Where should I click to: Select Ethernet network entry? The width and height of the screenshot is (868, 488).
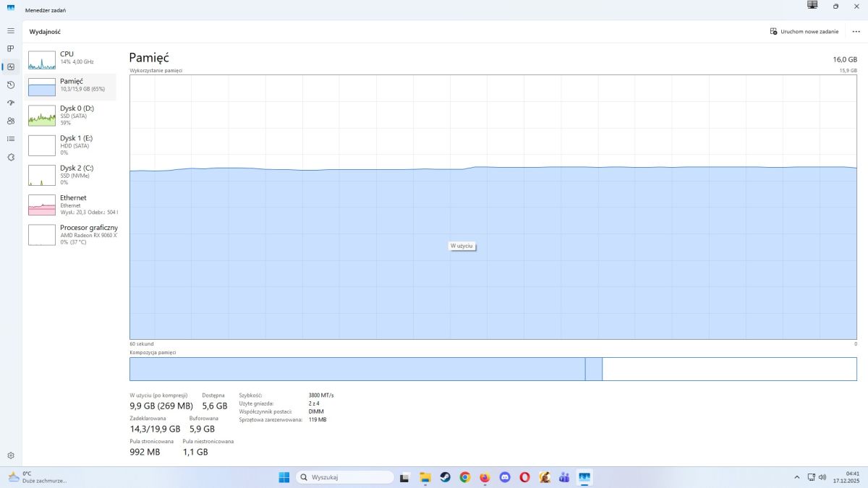pyautogui.click(x=71, y=205)
